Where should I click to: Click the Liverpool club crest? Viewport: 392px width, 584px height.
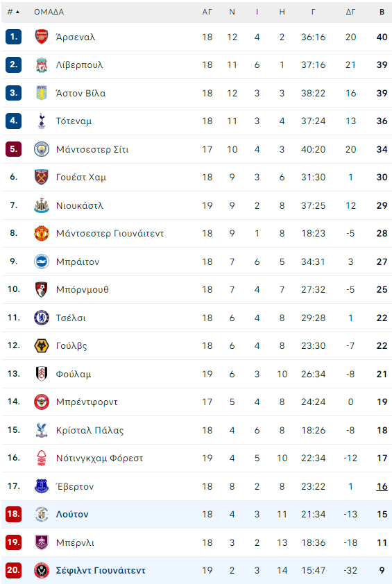coord(42,65)
